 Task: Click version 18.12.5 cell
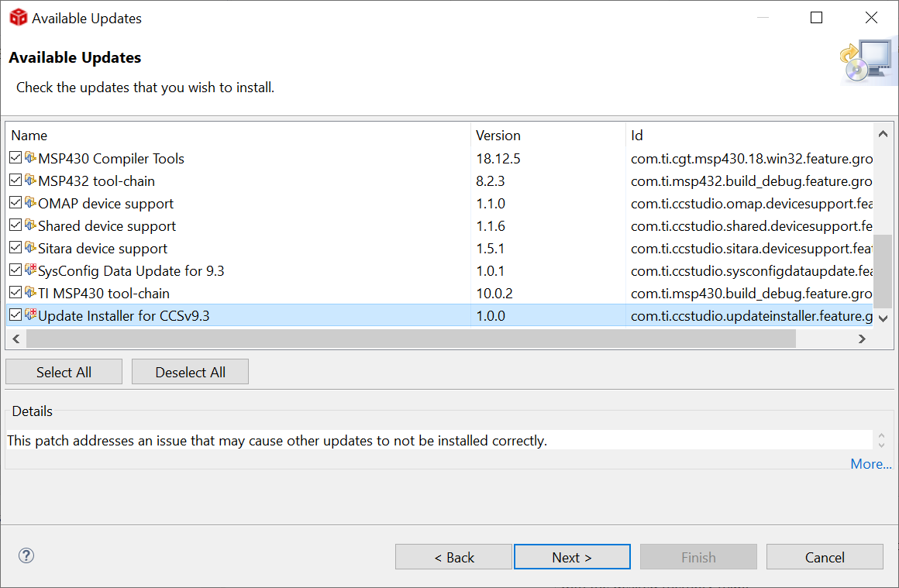click(498, 158)
